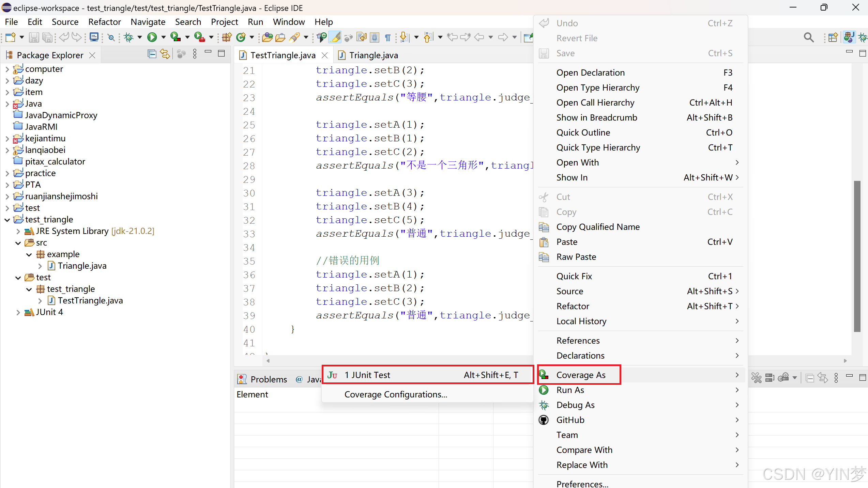
Task: Open TestTriangle.java in Package Explorer tree
Action: pyautogui.click(x=90, y=300)
